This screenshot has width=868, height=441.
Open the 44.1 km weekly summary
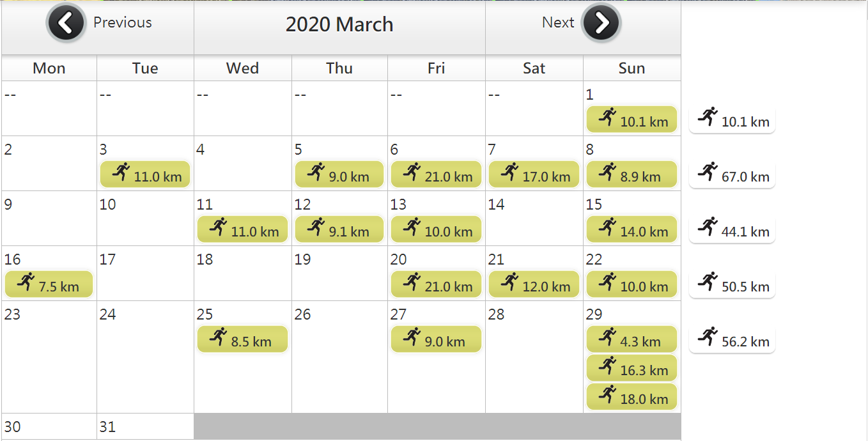732,229
